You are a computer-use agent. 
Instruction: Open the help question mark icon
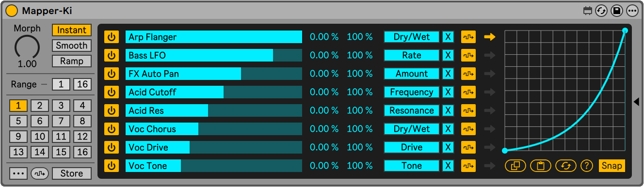click(587, 166)
